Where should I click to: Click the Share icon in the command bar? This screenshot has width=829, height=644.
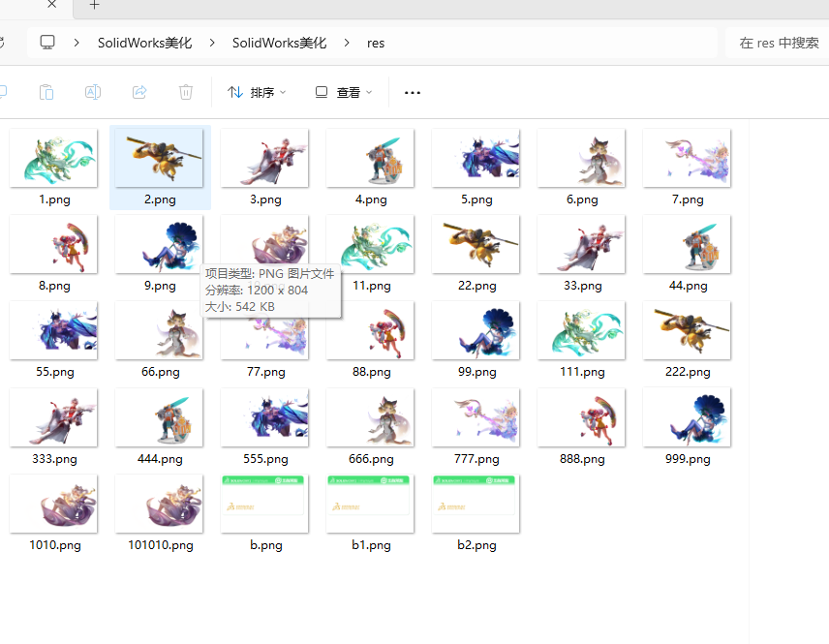point(139,92)
